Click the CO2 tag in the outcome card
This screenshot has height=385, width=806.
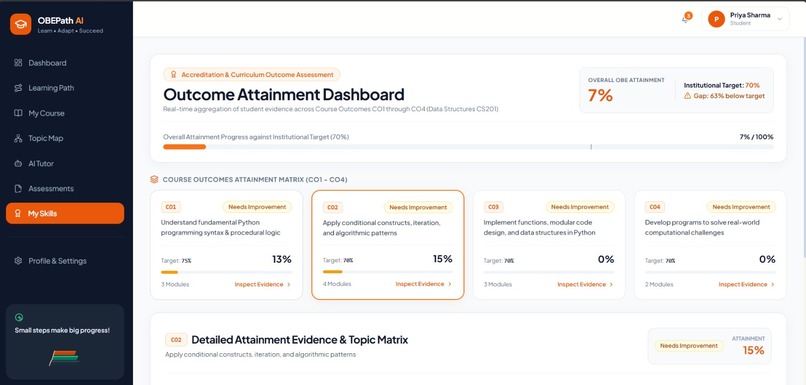333,208
